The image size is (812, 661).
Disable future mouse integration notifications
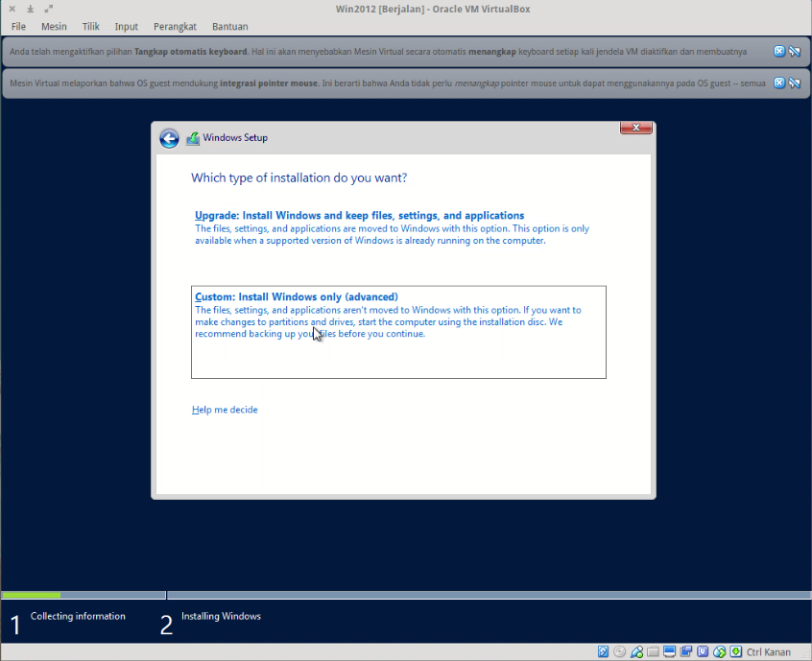[795, 83]
